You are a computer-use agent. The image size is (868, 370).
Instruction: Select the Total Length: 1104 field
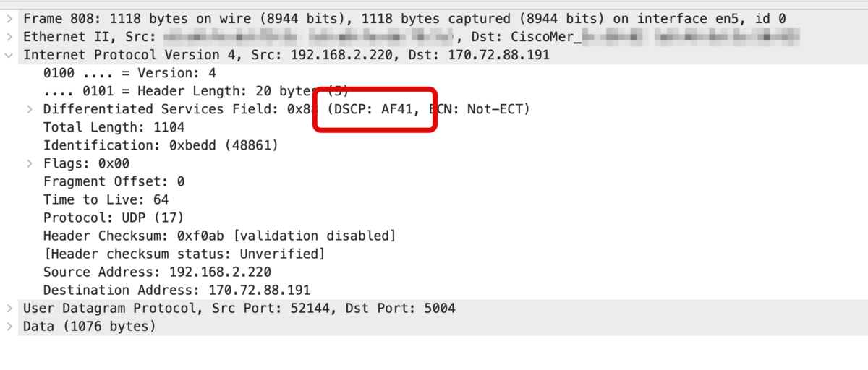(114, 127)
